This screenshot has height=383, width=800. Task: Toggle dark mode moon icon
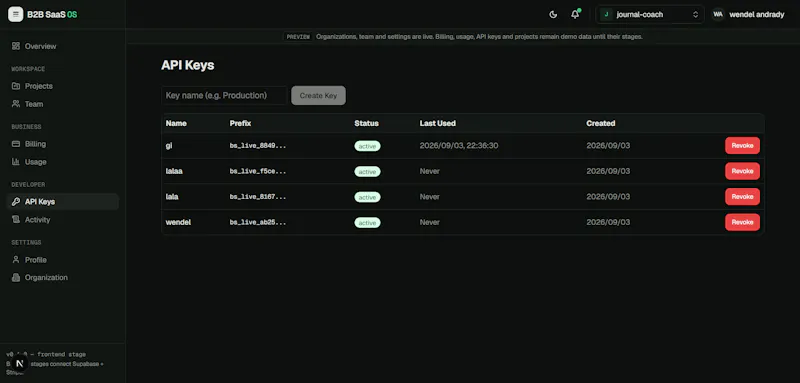pyautogui.click(x=553, y=14)
